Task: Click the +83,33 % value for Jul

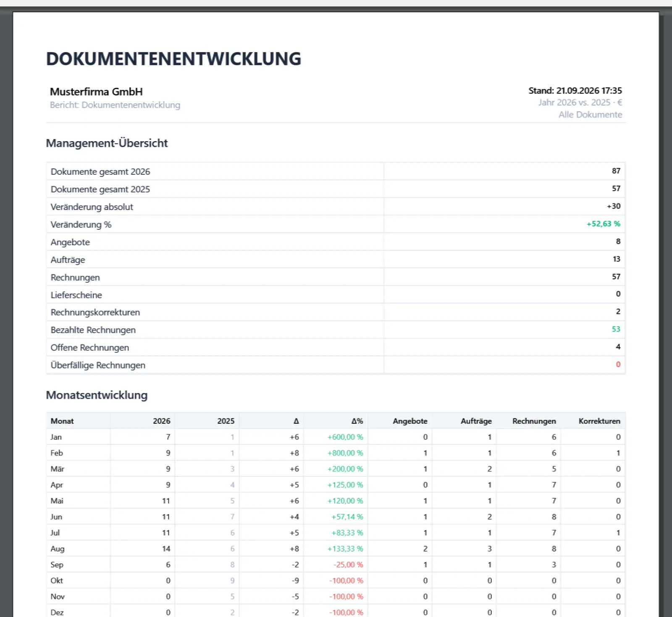Action: click(x=347, y=533)
